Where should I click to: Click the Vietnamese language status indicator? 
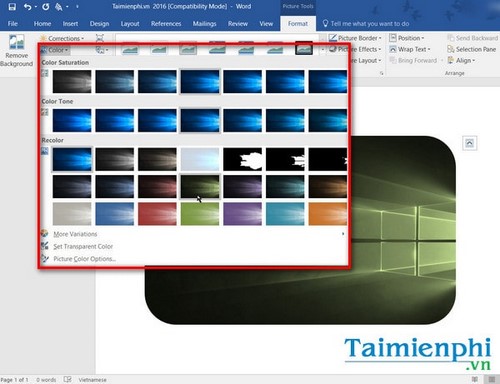click(92, 380)
